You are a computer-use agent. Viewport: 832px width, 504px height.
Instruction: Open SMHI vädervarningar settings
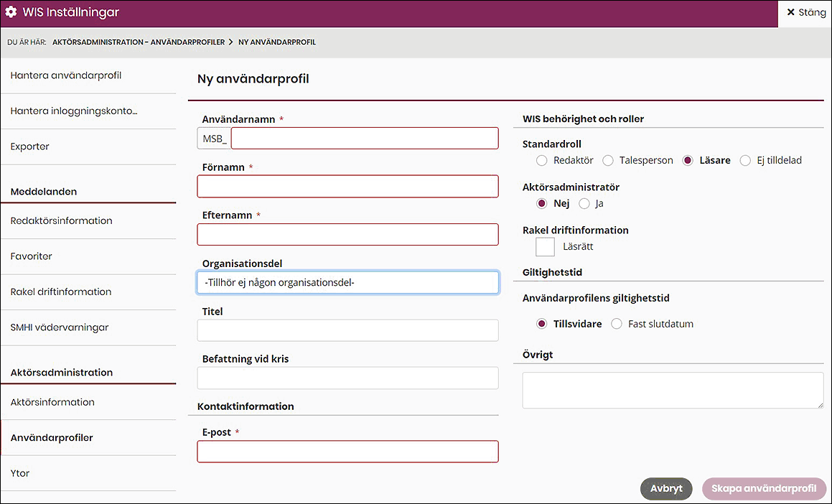tap(58, 328)
